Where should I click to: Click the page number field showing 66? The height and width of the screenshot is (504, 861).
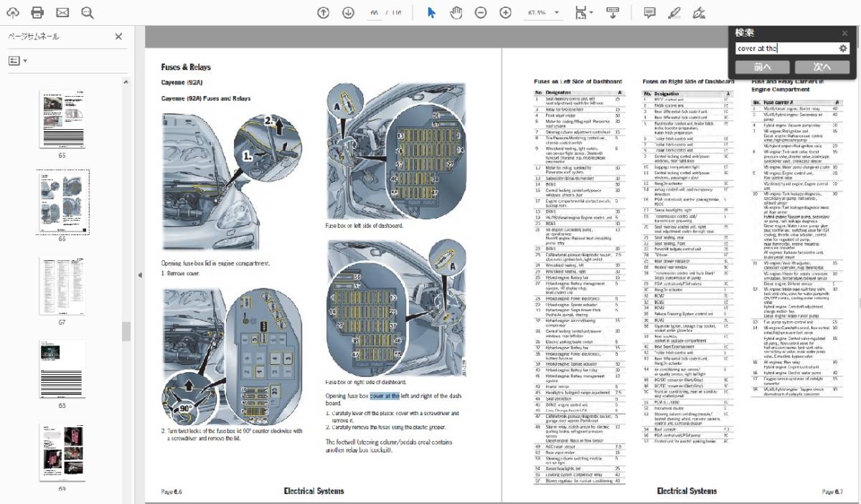[373, 12]
